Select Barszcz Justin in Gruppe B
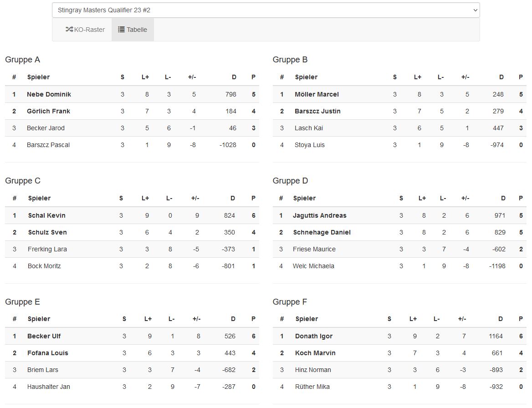This screenshot has height=408, width=532. click(x=317, y=111)
